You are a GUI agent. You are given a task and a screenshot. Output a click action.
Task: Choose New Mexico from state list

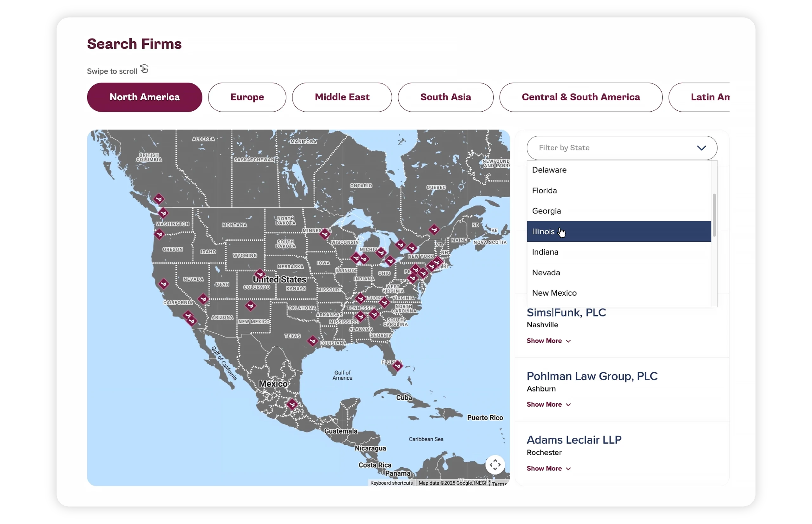click(x=619, y=293)
